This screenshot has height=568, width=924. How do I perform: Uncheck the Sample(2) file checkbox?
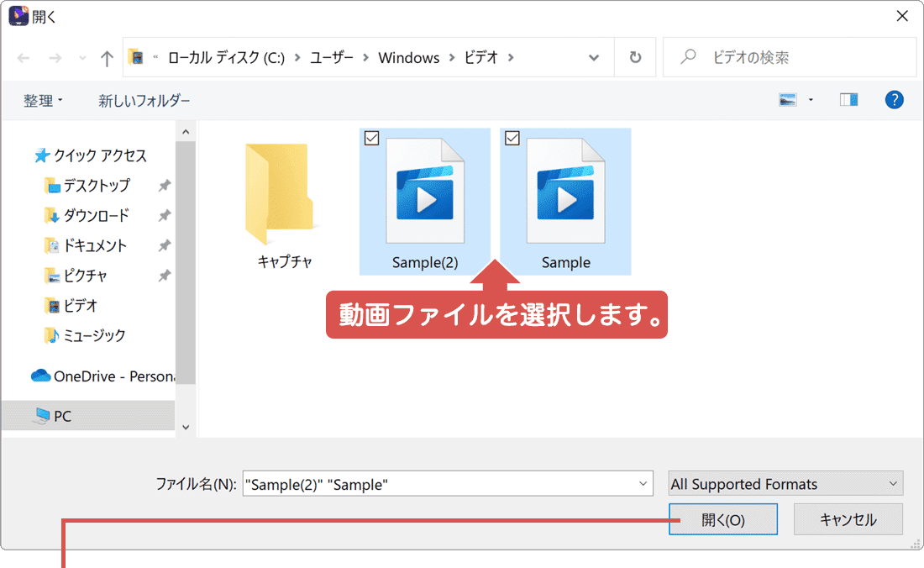372,138
